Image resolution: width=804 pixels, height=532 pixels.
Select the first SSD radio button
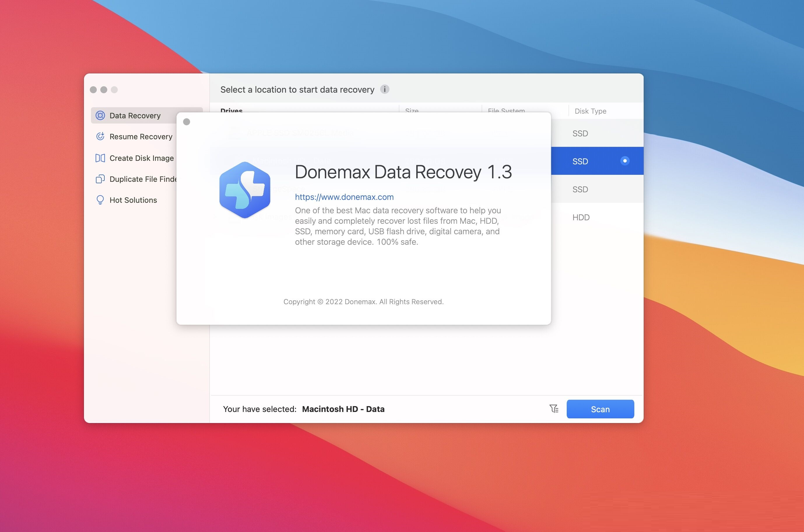point(624,132)
